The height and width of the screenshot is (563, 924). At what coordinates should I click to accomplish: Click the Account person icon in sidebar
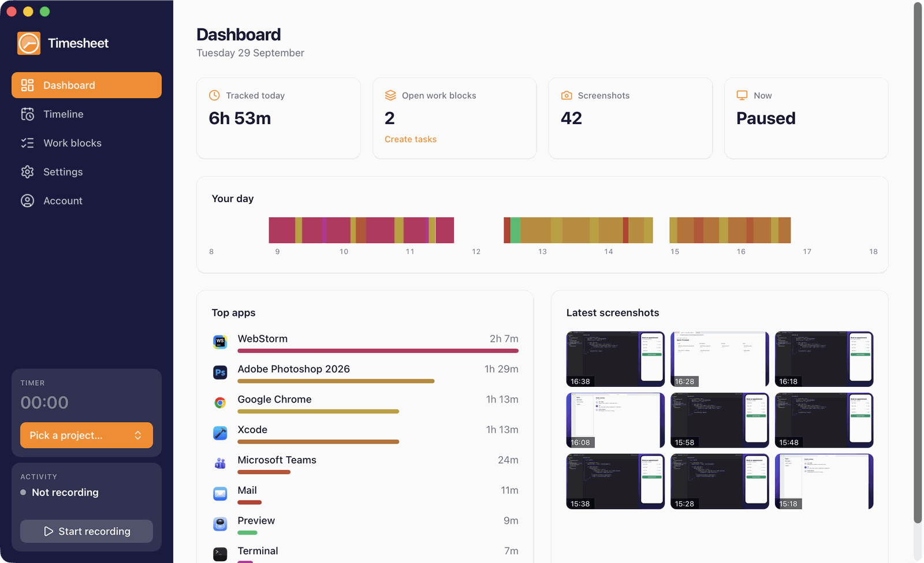27,200
